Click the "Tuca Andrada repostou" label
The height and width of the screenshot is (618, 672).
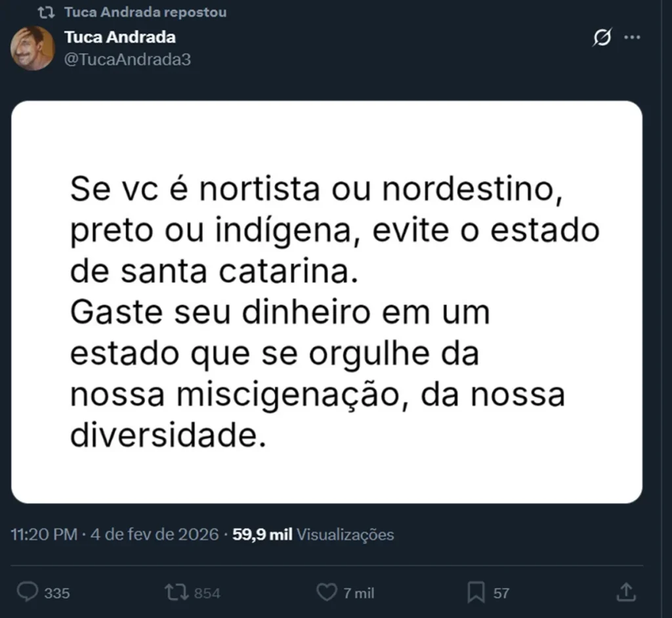tap(145, 12)
